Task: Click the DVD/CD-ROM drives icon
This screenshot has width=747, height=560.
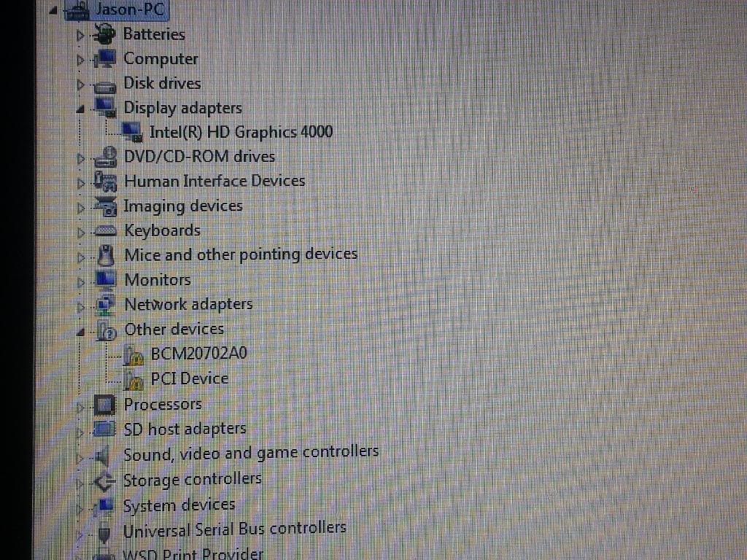Action: (x=105, y=157)
